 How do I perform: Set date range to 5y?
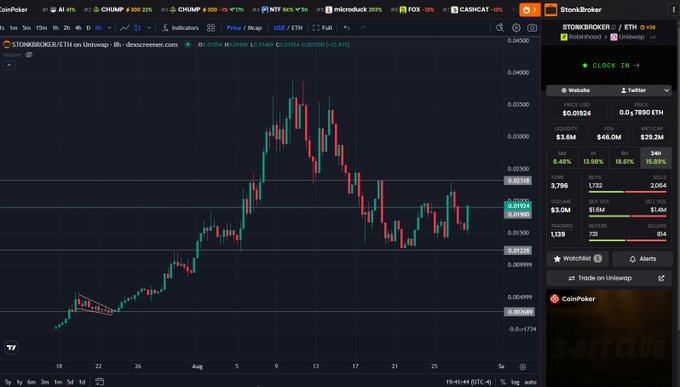pyautogui.click(x=8, y=382)
